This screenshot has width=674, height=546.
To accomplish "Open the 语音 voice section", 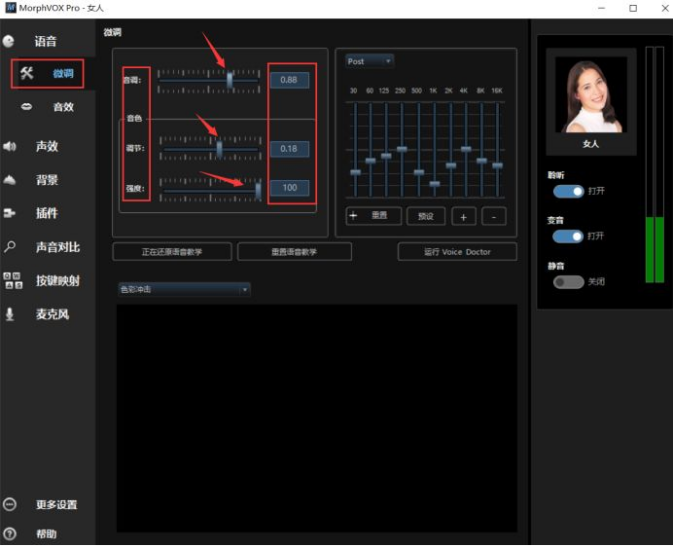I will point(45,41).
